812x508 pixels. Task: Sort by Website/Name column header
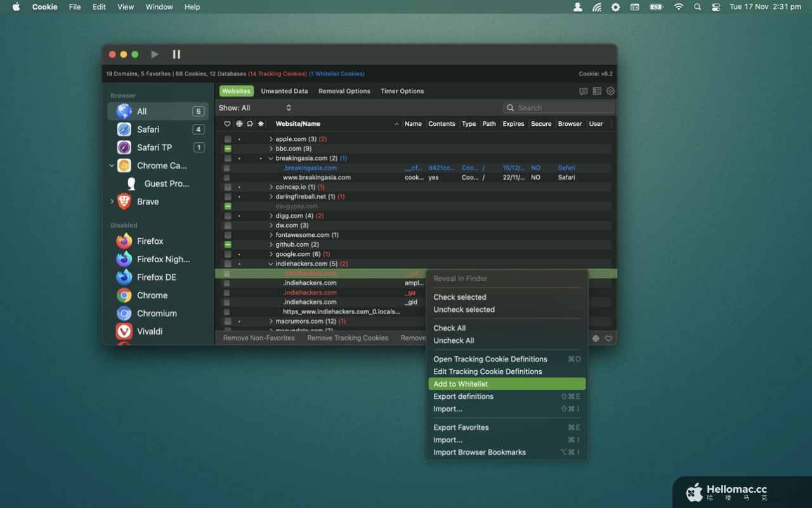[336, 124]
